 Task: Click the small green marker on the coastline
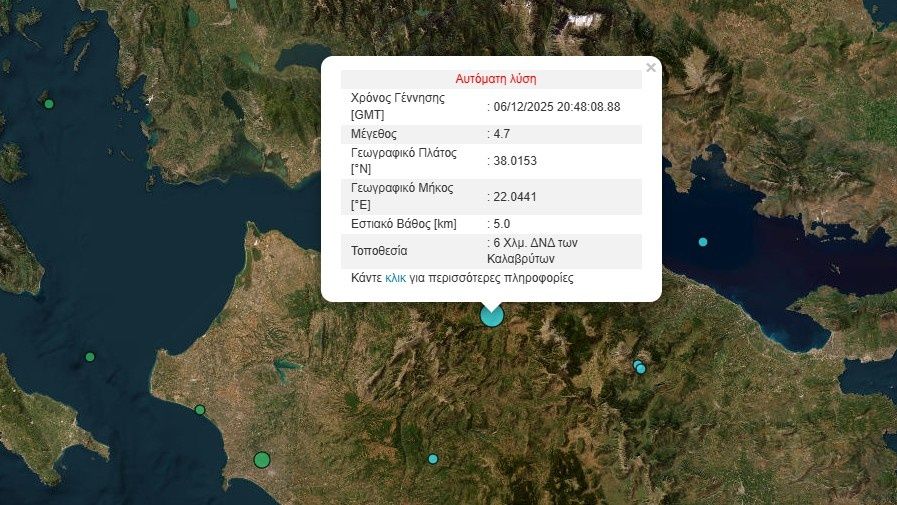pyautogui.click(x=200, y=410)
